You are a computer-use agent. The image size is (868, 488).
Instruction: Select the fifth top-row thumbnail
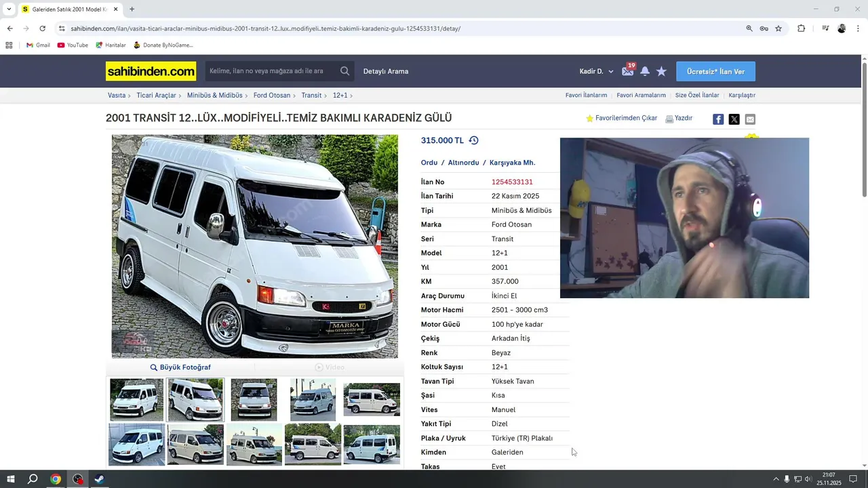(372, 400)
